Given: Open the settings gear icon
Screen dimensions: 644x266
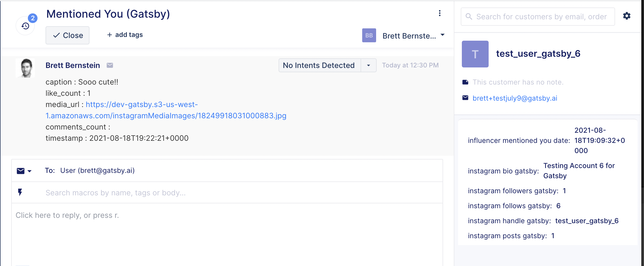Looking at the screenshot, I should (627, 16).
